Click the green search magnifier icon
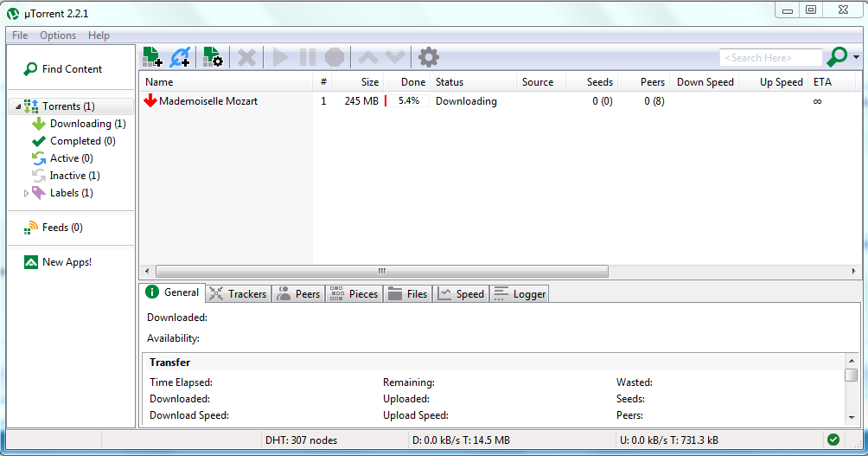The width and height of the screenshot is (868, 456). point(837,56)
